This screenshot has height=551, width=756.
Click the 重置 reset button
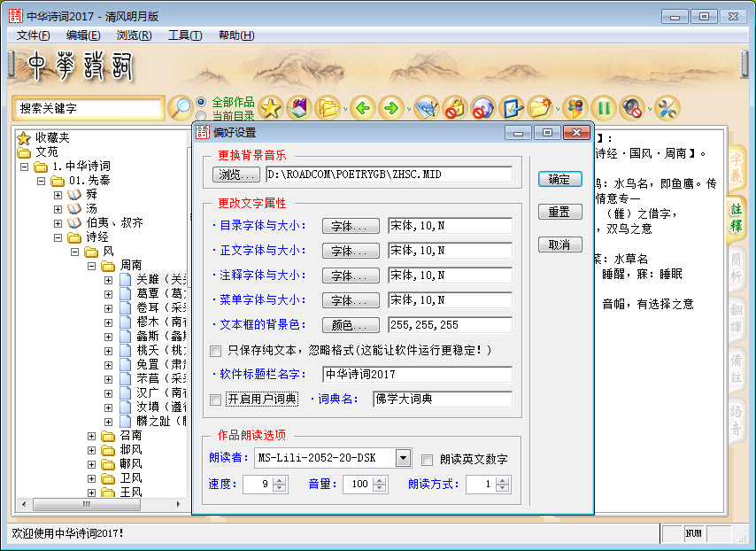tap(559, 212)
